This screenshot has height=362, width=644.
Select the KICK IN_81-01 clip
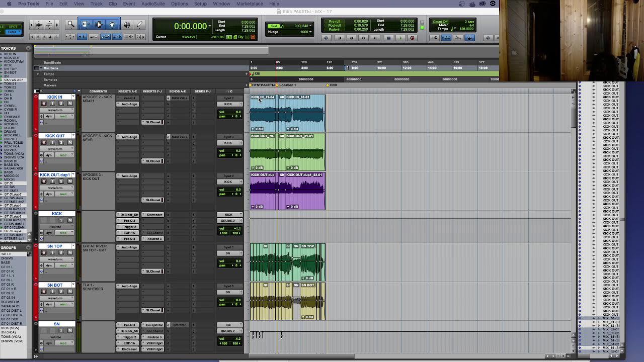[305, 113]
